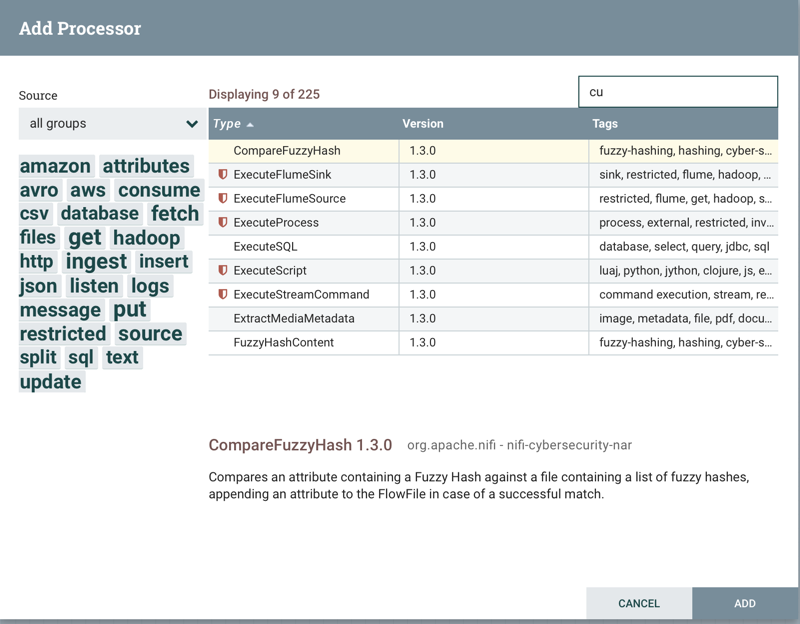Select the ExtractMediaMetadata processor row
Viewport: 800px width, 624px height.
point(293,319)
